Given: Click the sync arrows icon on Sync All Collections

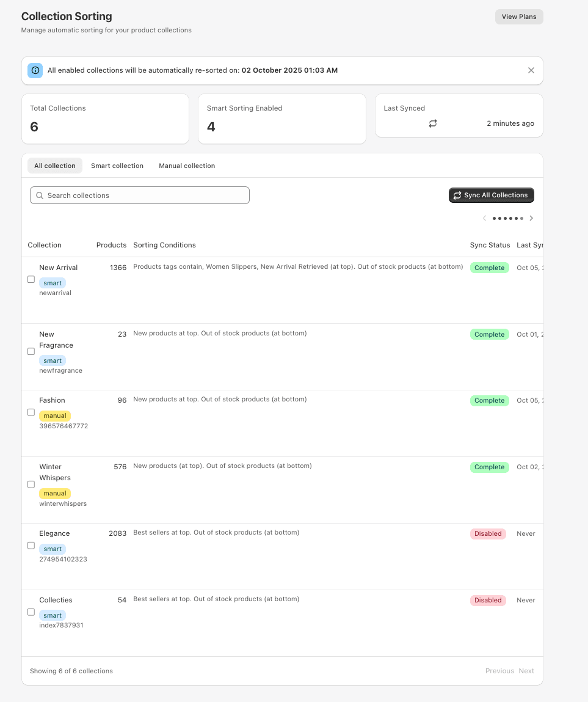Looking at the screenshot, I should pyautogui.click(x=457, y=195).
